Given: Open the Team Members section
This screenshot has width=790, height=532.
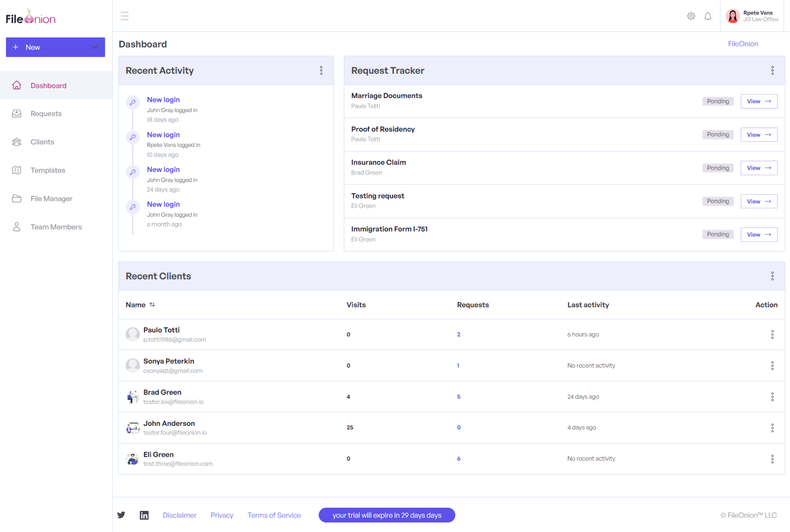Looking at the screenshot, I should coord(56,227).
